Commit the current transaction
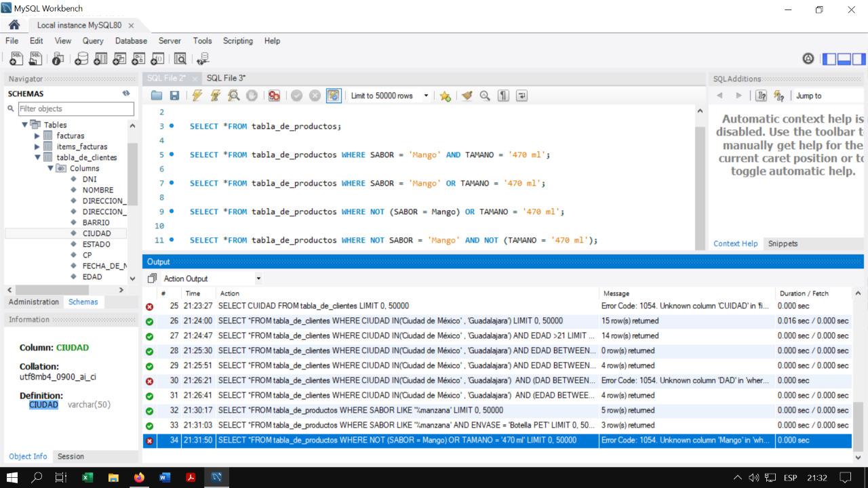Image resolution: width=868 pixels, height=488 pixels. tap(297, 96)
